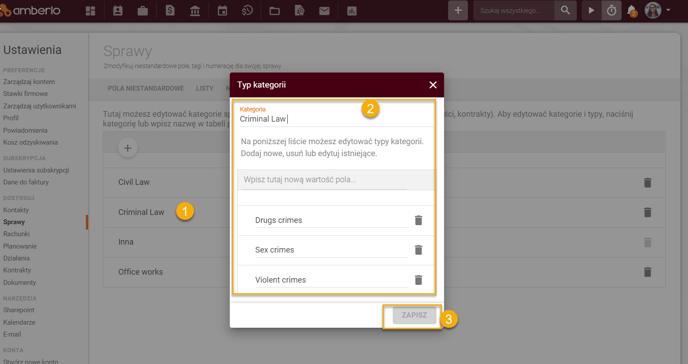This screenshot has width=688, height=364.
Task: Open the notifications bell
Action: pos(632,11)
